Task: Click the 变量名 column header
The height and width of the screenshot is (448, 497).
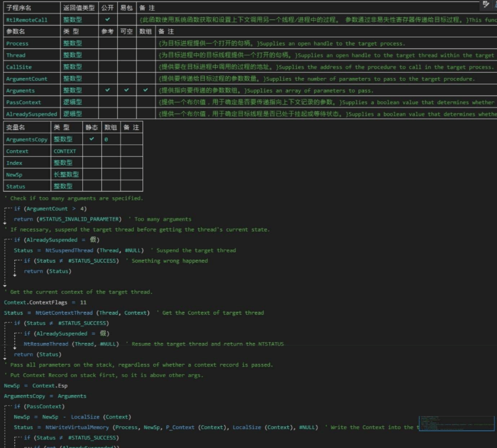Action: point(15,127)
